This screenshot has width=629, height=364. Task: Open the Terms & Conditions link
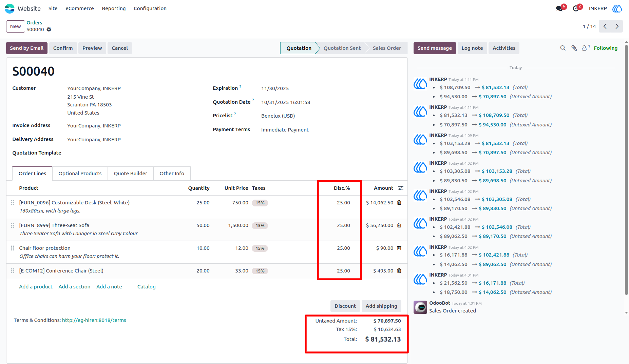(x=94, y=320)
